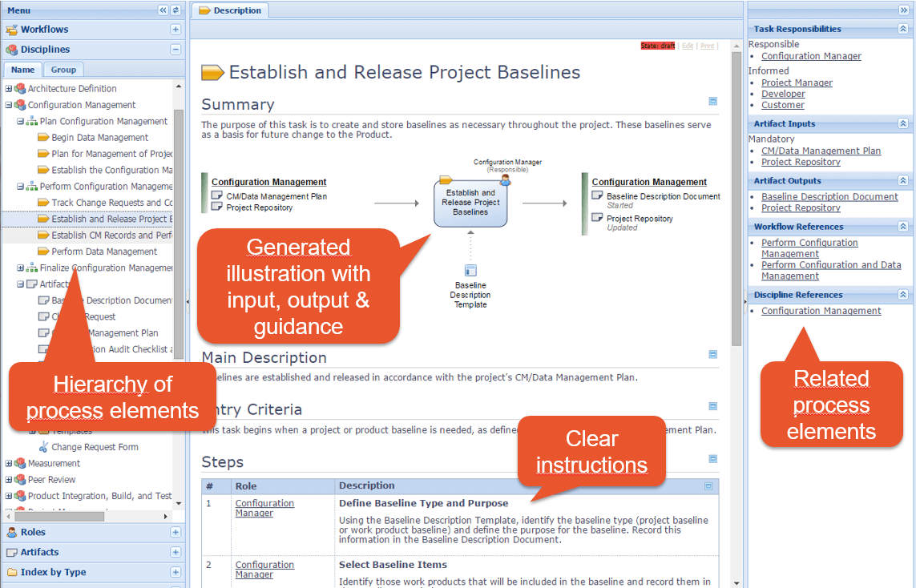The width and height of the screenshot is (916, 588).
Task: Collapse right sidebar with double-arrow icon
Action: point(904,10)
